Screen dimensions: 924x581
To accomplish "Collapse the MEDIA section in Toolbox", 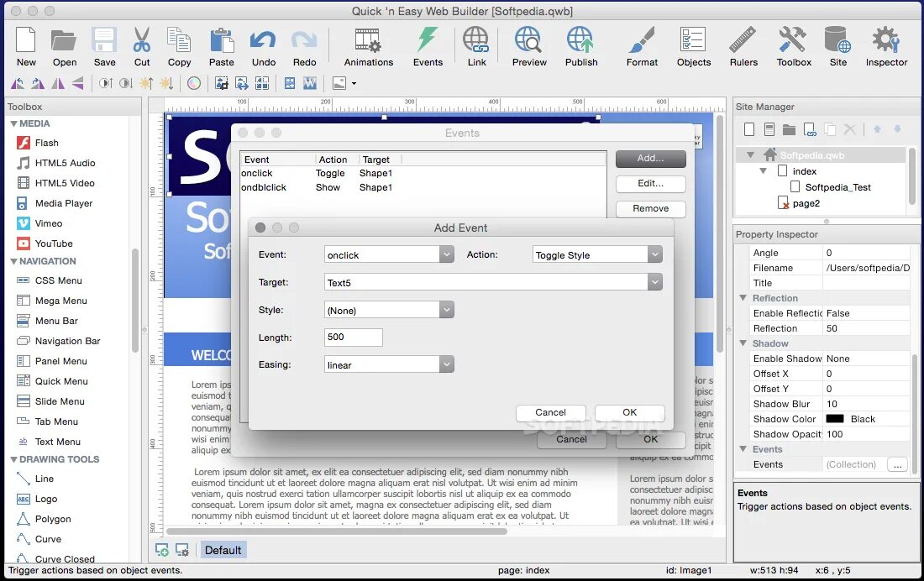I will click(13, 123).
